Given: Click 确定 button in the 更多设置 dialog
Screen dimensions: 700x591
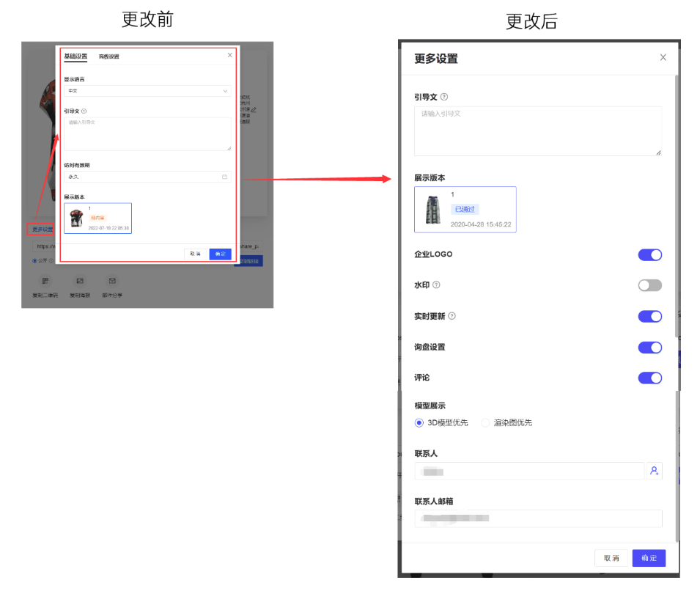Looking at the screenshot, I should (649, 558).
